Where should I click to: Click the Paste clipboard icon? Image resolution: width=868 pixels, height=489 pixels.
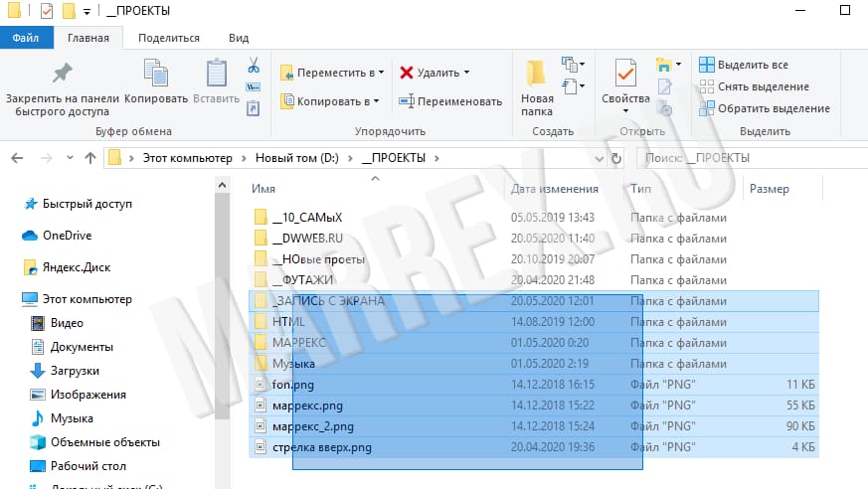click(x=217, y=73)
